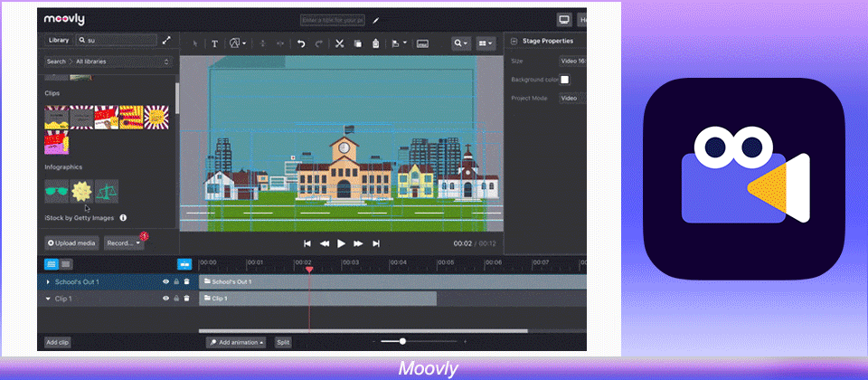Open the shapes tool dropdown
The width and height of the screenshot is (868, 380).
coord(238,43)
